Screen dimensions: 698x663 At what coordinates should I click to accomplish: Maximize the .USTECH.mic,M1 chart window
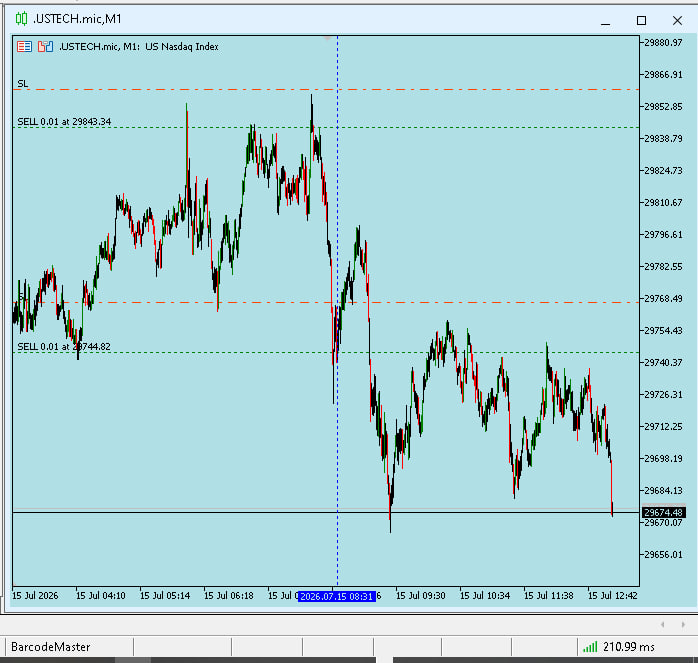pos(641,20)
